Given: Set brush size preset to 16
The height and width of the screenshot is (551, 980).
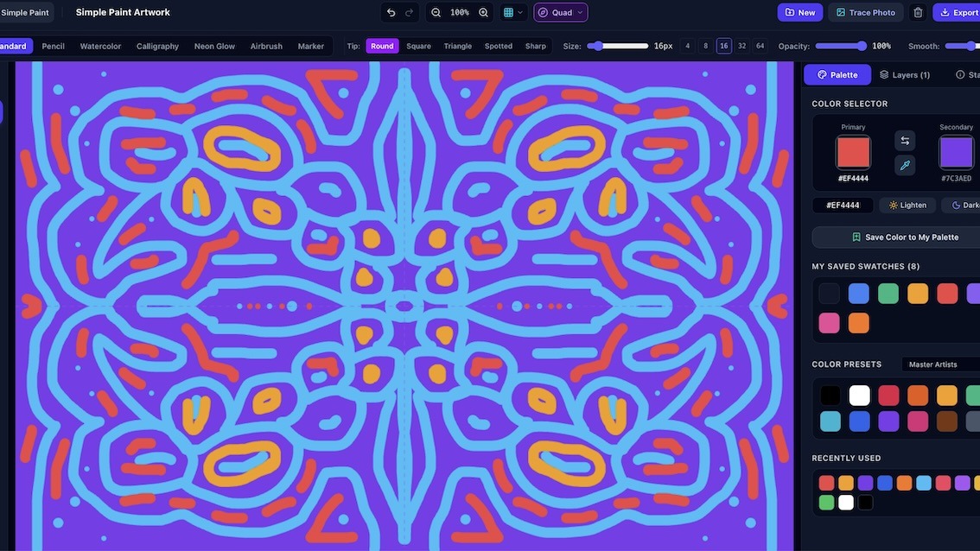Looking at the screenshot, I should (723, 47).
